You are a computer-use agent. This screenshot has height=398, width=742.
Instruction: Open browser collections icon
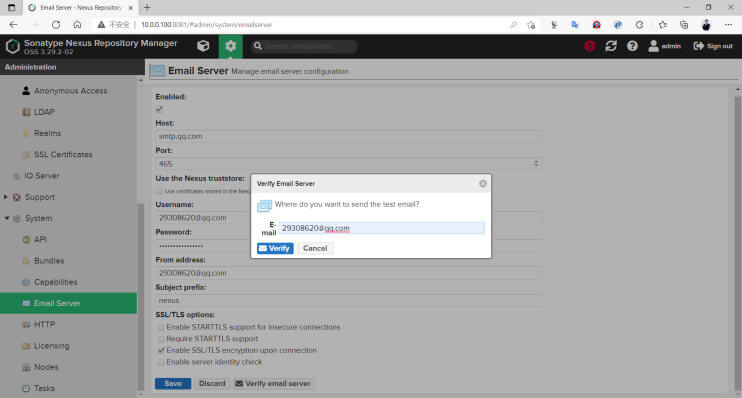(x=684, y=25)
